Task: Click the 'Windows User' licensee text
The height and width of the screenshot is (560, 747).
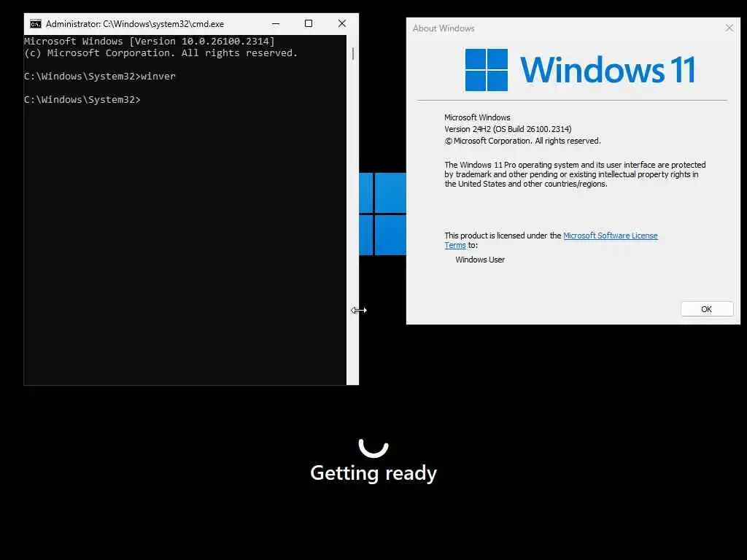Action: (480, 260)
